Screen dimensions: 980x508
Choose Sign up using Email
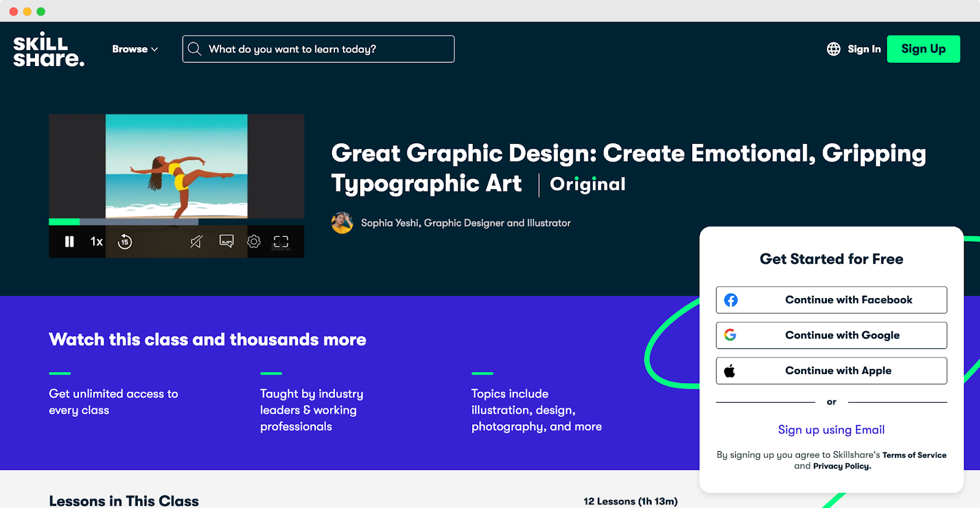pyautogui.click(x=831, y=430)
